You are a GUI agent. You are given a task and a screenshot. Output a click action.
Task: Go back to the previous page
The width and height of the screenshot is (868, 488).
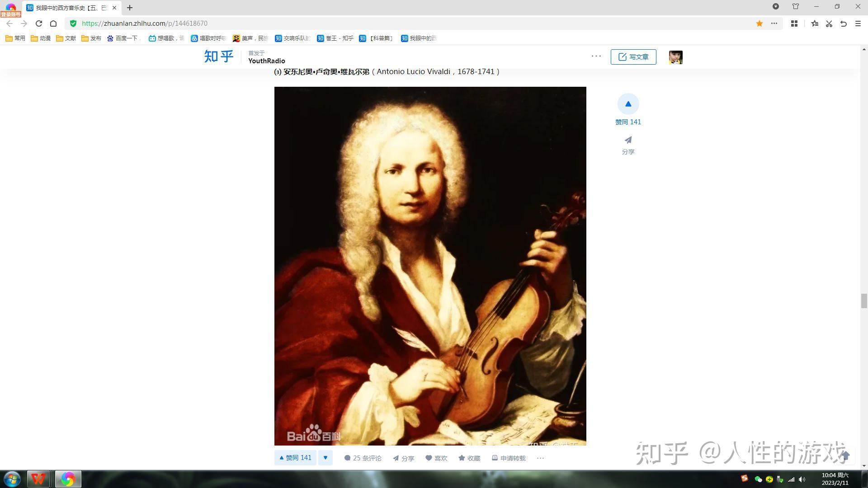coord(9,23)
